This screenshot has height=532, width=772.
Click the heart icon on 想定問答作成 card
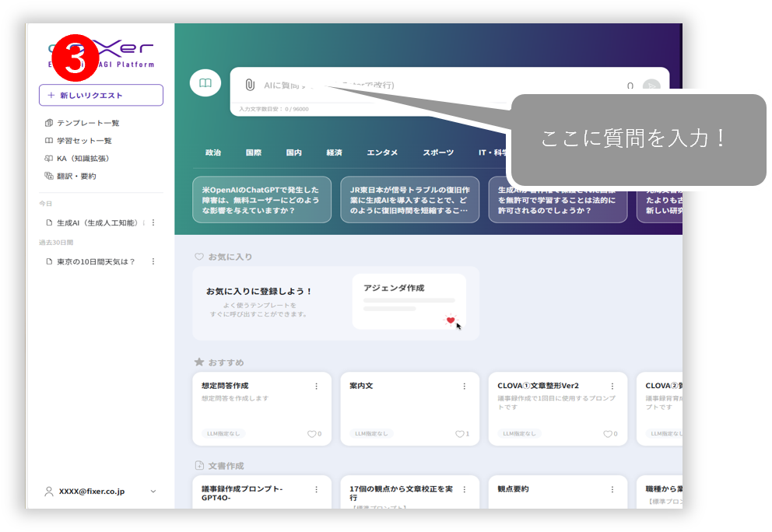(x=311, y=434)
